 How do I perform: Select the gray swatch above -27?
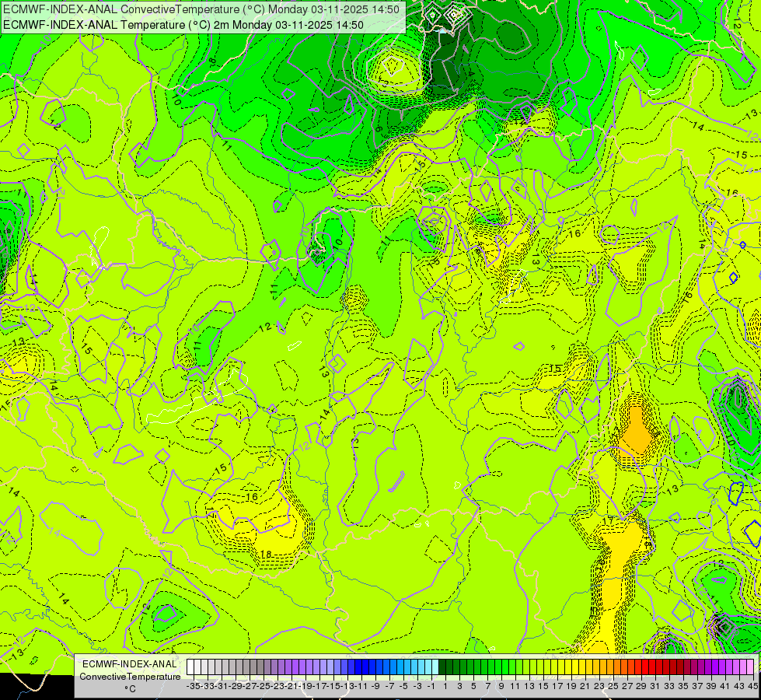pyautogui.click(x=246, y=667)
